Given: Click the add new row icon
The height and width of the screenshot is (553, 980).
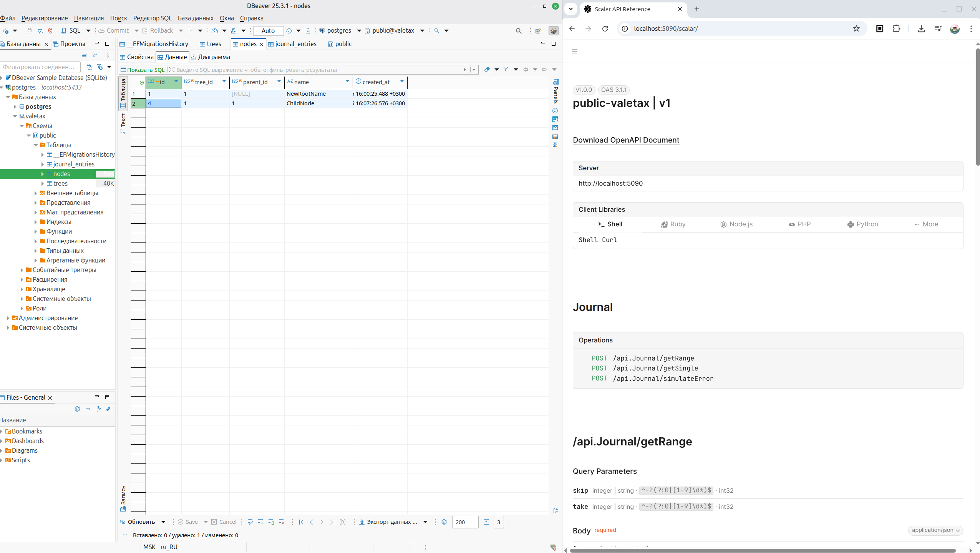Looking at the screenshot, I should click(261, 521).
